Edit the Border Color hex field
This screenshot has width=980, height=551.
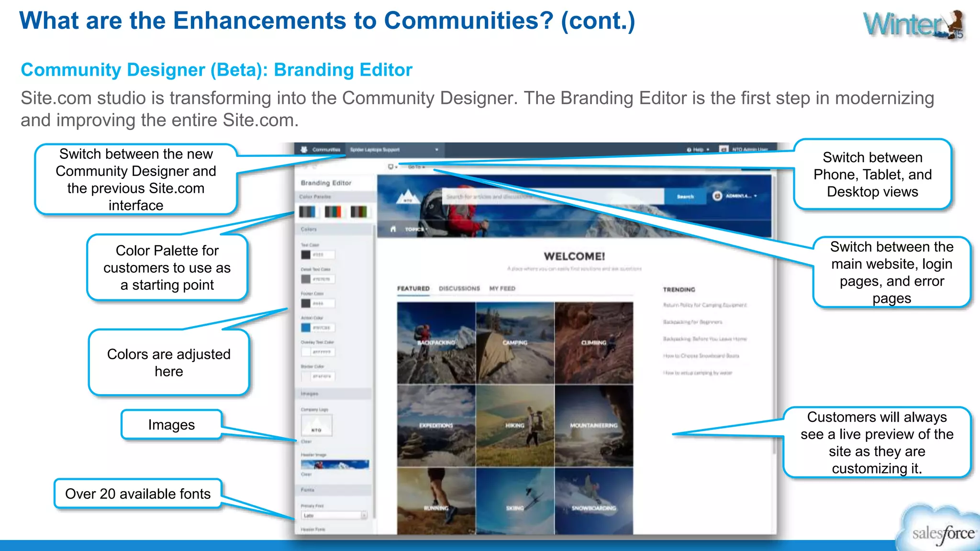[323, 376]
